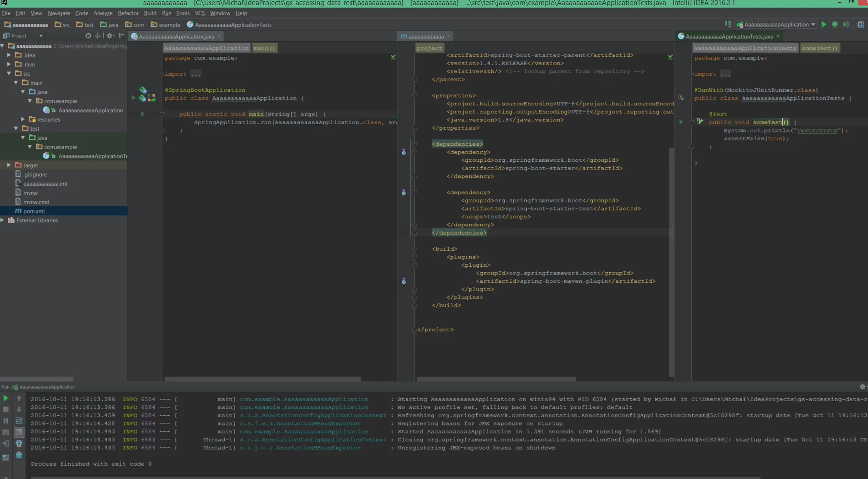
Task: Click the someTest() breadcrumb
Action: point(819,48)
